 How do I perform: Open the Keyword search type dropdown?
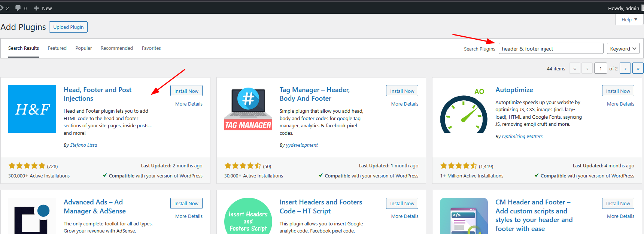[x=623, y=49]
